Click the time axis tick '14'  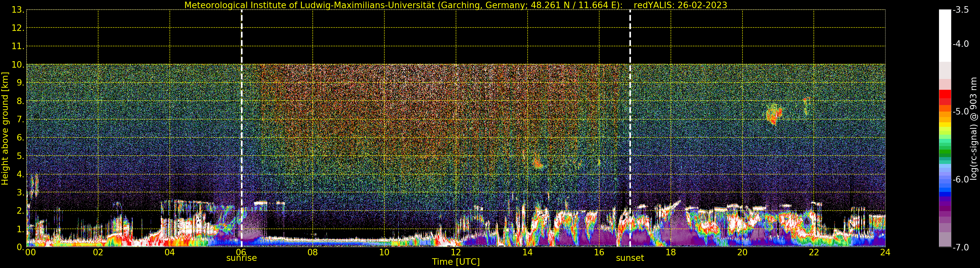point(527,252)
